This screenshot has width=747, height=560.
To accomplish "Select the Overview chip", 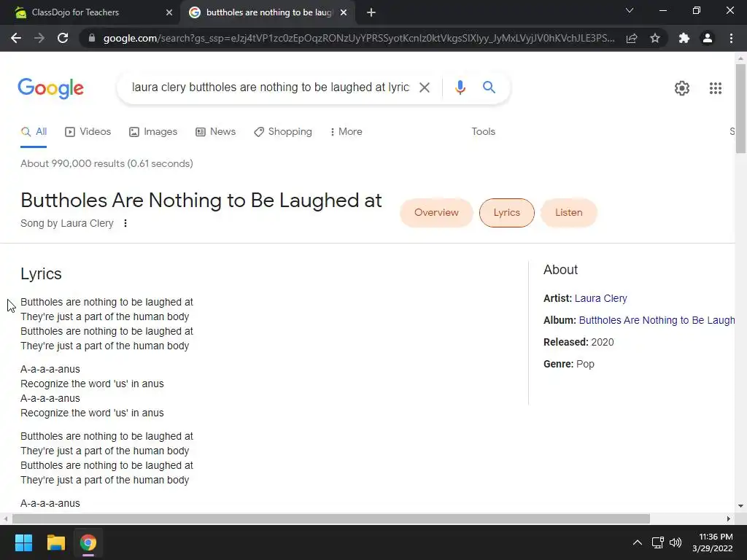I will click(x=436, y=213).
